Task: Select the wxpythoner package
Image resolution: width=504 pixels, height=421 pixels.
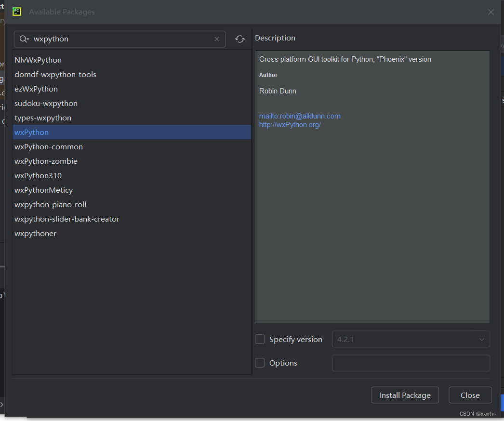Action: click(35, 233)
